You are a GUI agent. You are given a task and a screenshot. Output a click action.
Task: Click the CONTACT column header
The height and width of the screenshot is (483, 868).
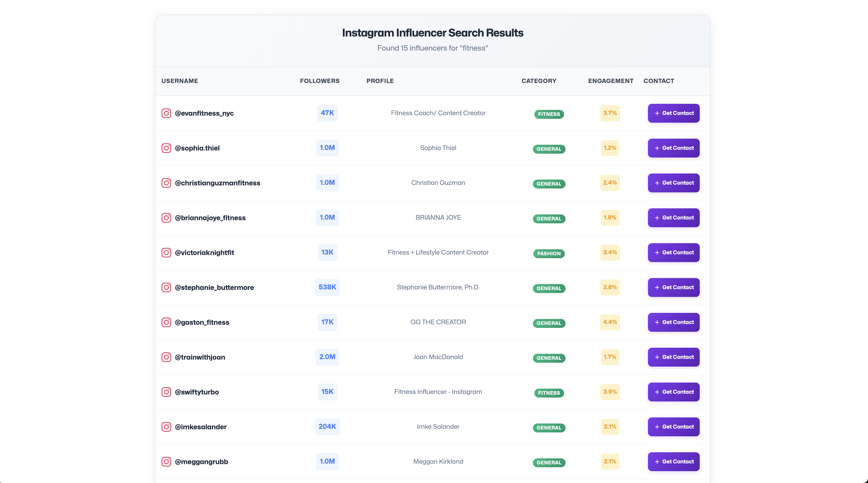click(659, 81)
